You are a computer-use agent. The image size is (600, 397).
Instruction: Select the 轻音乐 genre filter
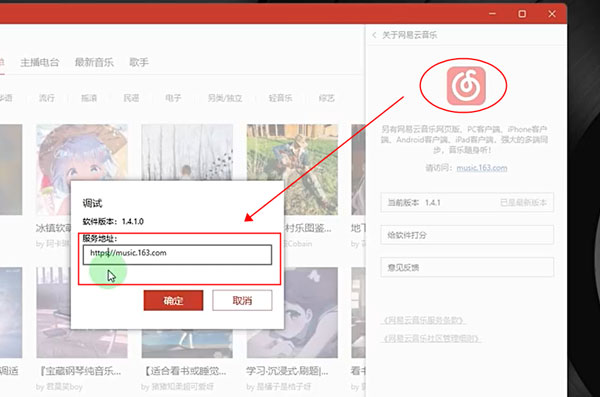(x=280, y=98)
